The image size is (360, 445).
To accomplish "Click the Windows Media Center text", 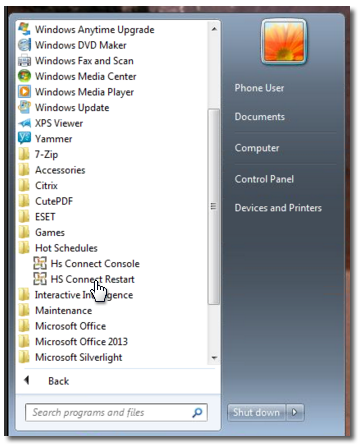I will click(86, 76).
